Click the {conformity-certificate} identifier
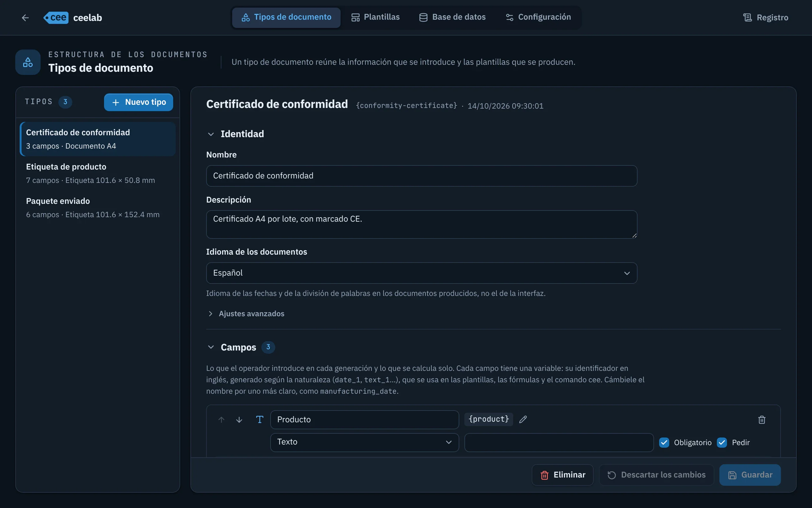The height and width of the screenshot is (508, 812). (406, 106)
